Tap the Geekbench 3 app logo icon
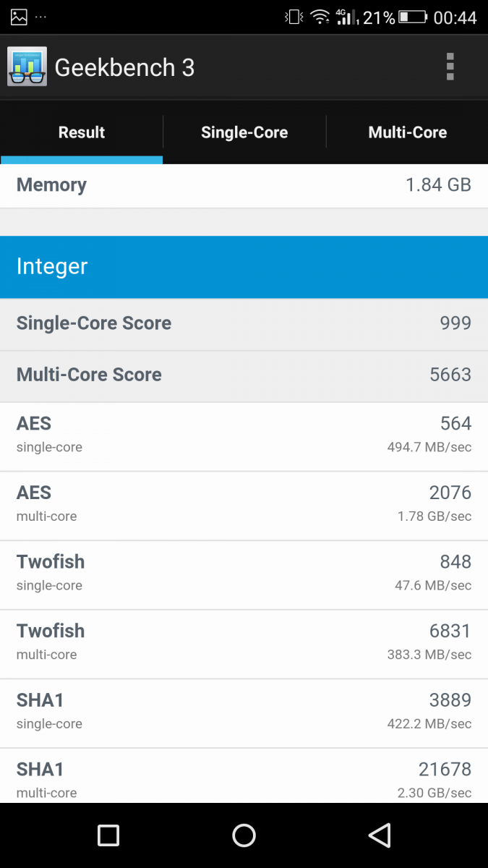The height and width of the screenshot is (868, 488). pyautogui.click(x=27, y=67)
